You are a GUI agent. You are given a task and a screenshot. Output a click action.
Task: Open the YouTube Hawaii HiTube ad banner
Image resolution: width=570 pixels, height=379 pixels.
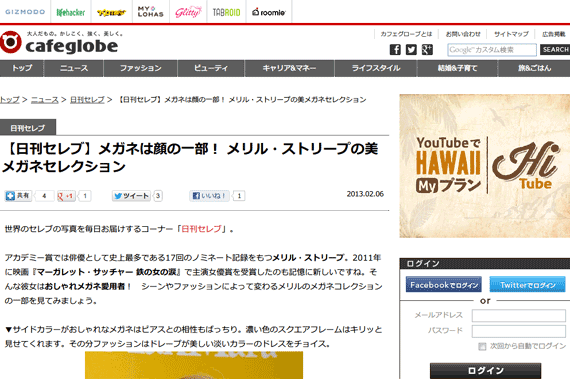click(485, 166)
